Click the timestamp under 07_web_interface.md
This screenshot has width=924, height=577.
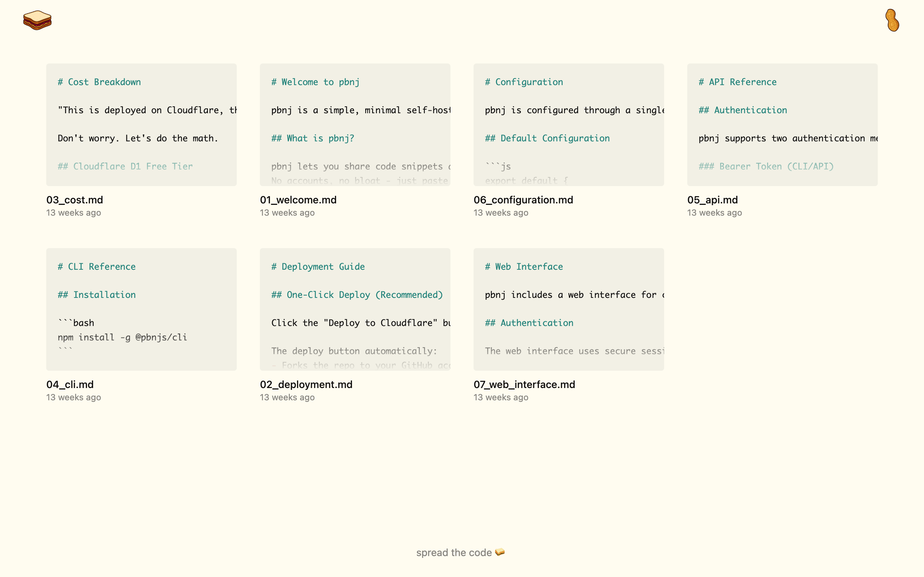coord(501,398)
